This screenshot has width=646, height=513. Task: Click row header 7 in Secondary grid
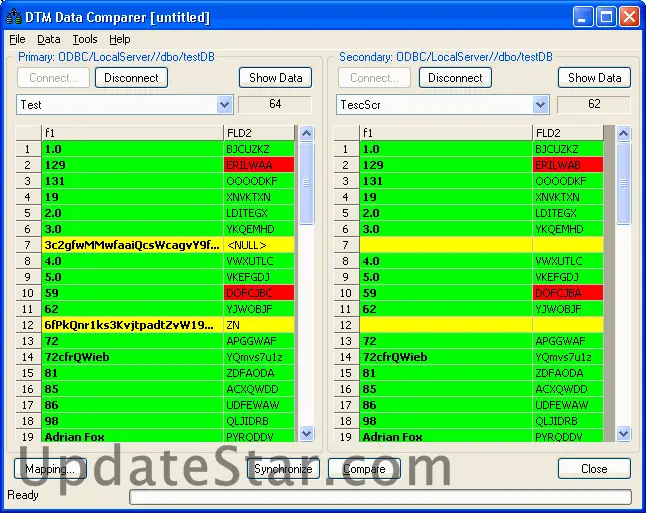click(346, 245)
